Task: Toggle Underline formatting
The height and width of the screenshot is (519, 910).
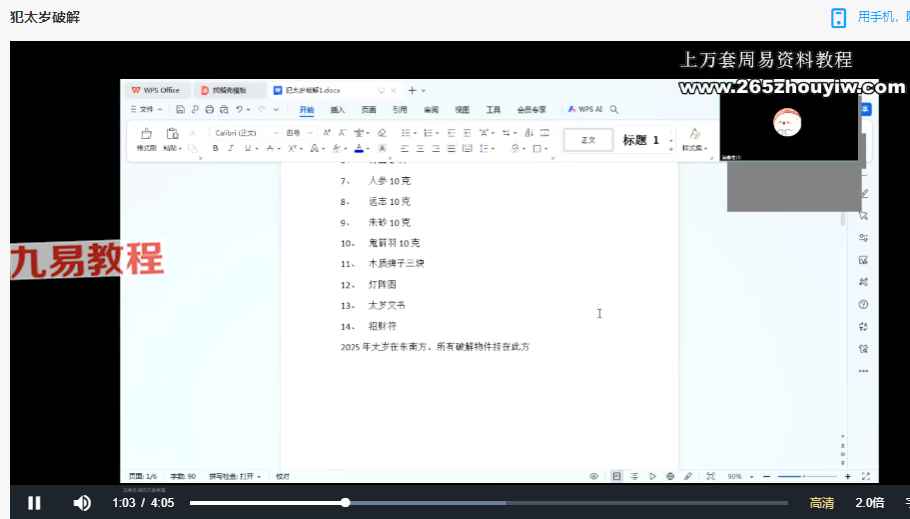Action: click(x=248, y=149)
